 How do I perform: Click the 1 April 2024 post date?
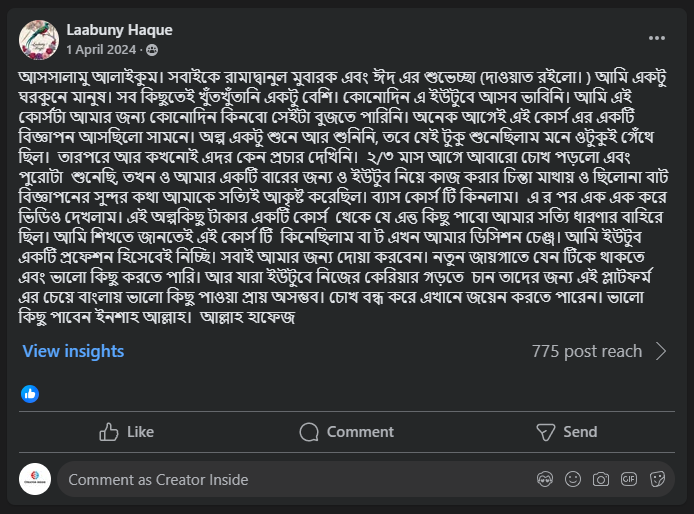tap(103, 49)
